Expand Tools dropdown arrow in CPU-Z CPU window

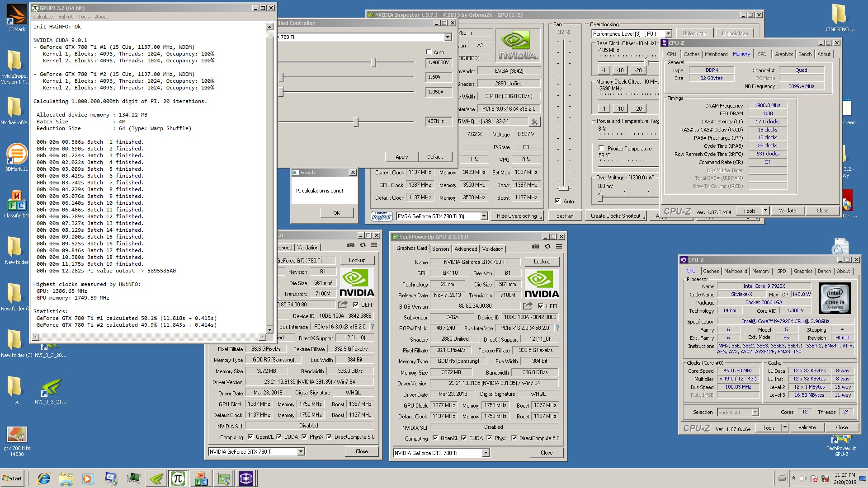point(785,427)
